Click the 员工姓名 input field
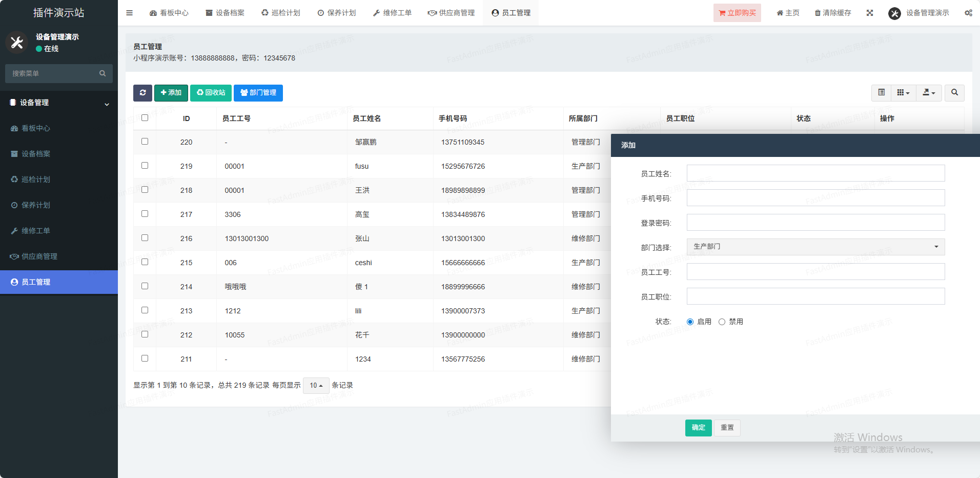This screenshot has height=478, width=980. click(815, 173)
